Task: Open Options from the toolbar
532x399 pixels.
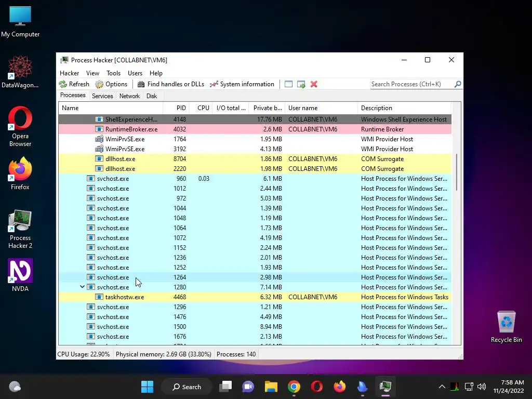Action: click(111, 84)
